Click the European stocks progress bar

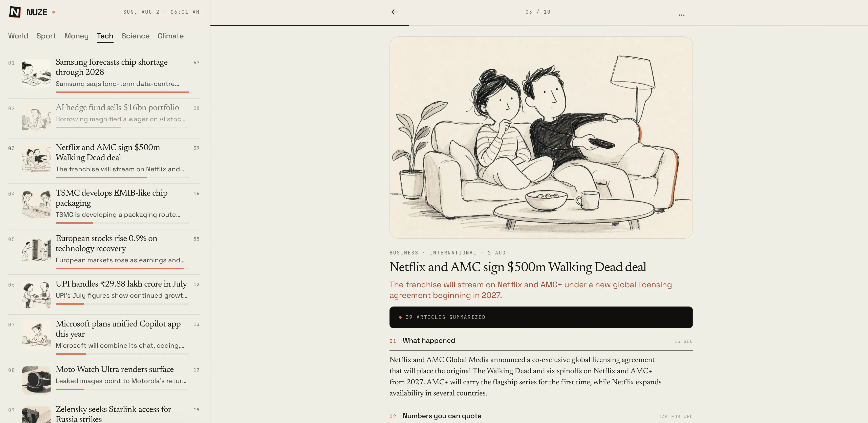(122, 268)
